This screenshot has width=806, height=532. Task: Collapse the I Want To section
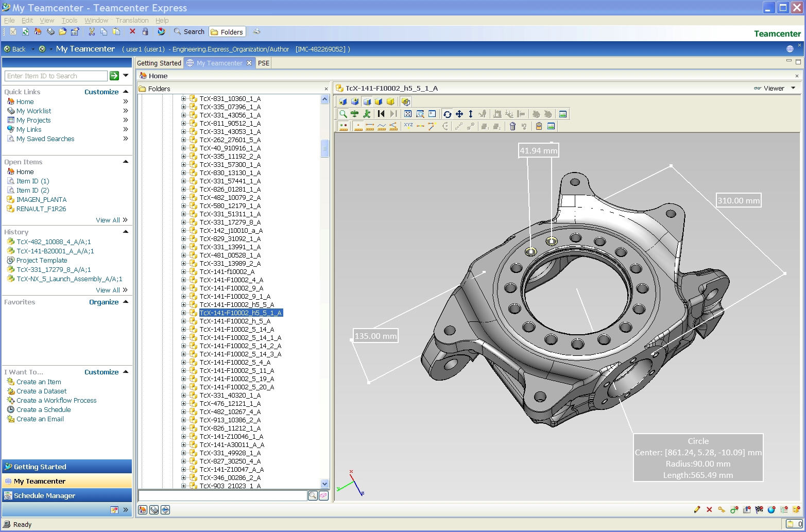(125, 372)
